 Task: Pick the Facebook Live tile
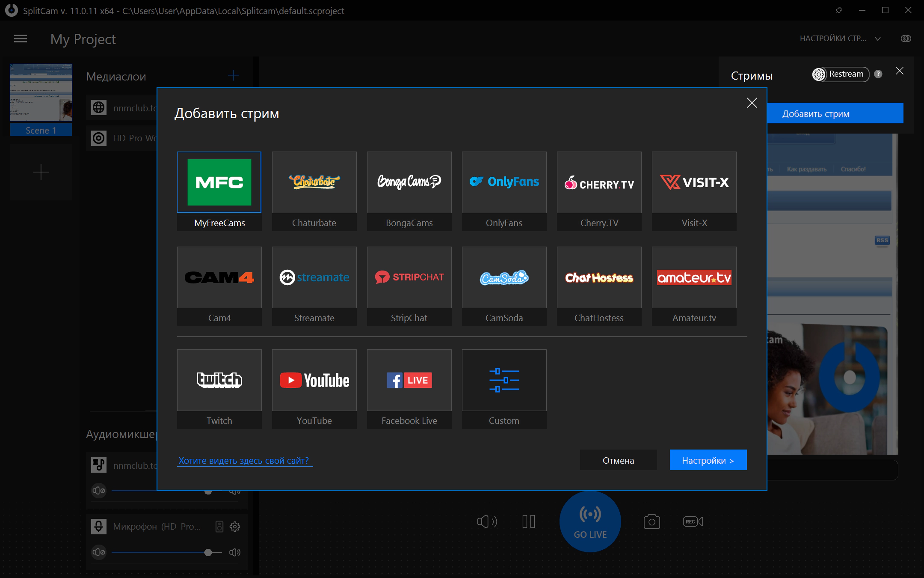pos(409,389)
